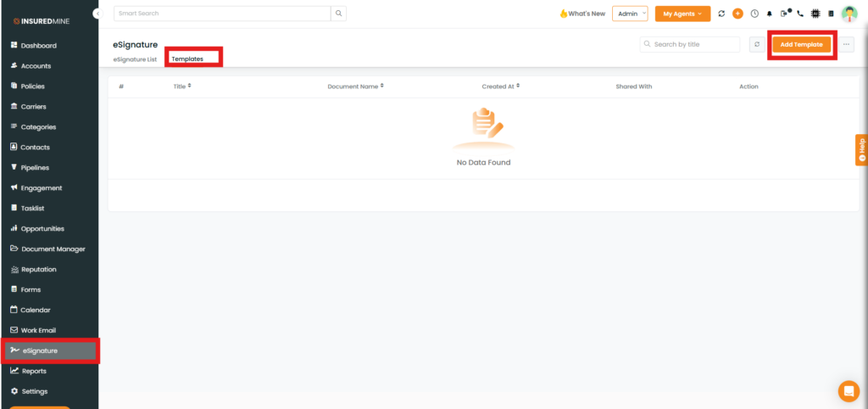Click the orange plus quick-add icon
This screenshot has height=409, width=868.
pyautogui.click(x=737, y=14)
